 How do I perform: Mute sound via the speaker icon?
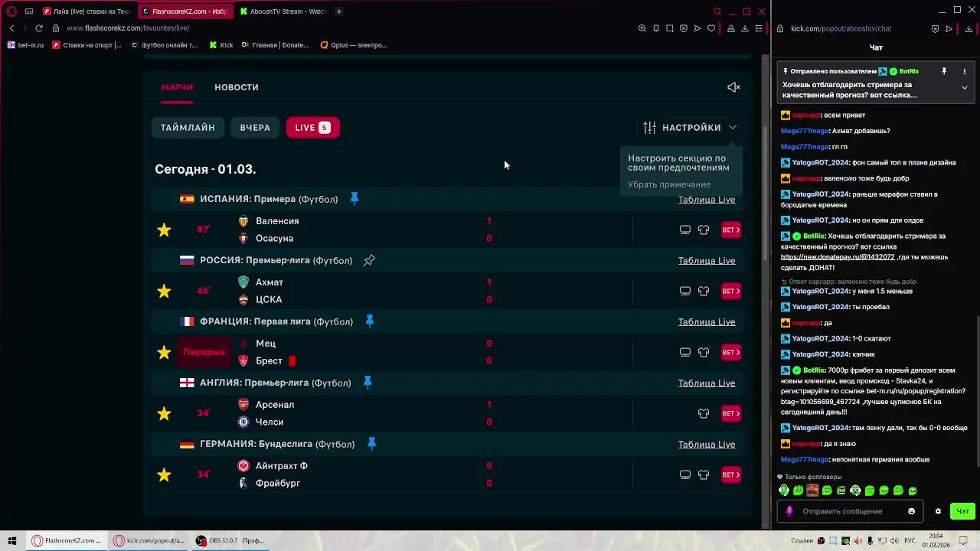tap(733, 87)
